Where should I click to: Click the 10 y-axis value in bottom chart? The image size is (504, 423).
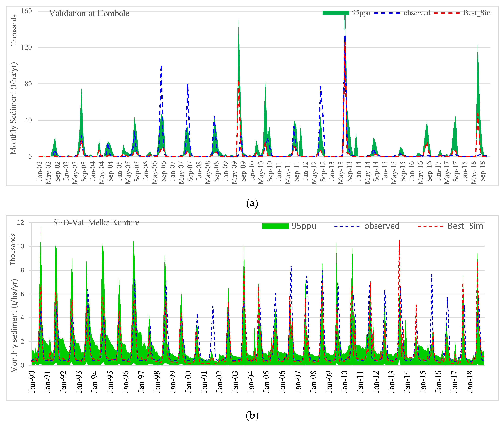tap(20, 246)
